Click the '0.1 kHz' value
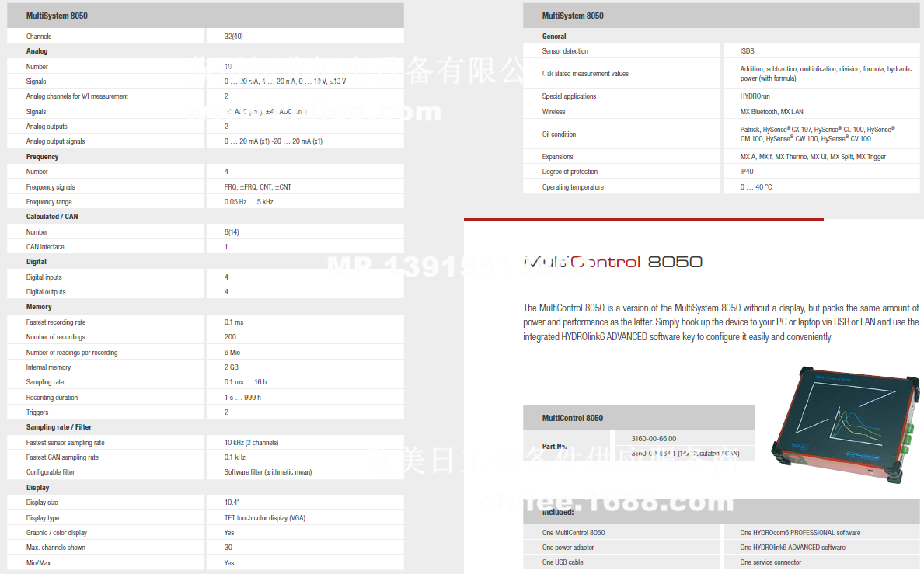924x574 pixels. [235, 457]
